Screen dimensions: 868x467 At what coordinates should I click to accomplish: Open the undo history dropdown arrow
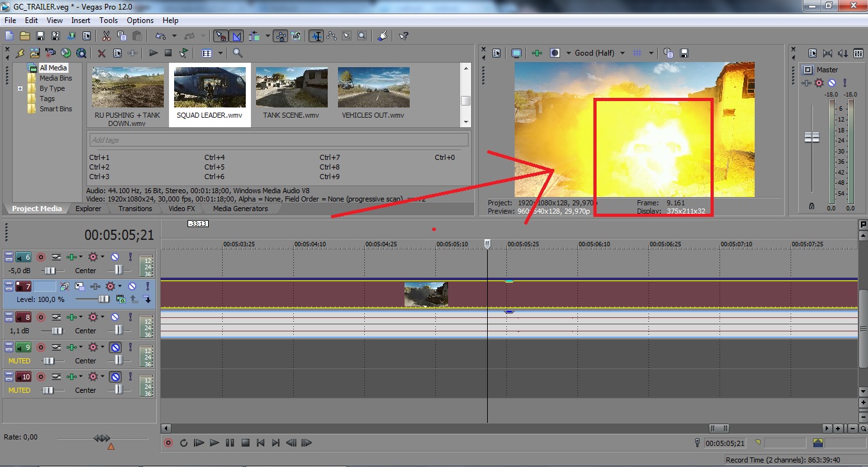173,36
